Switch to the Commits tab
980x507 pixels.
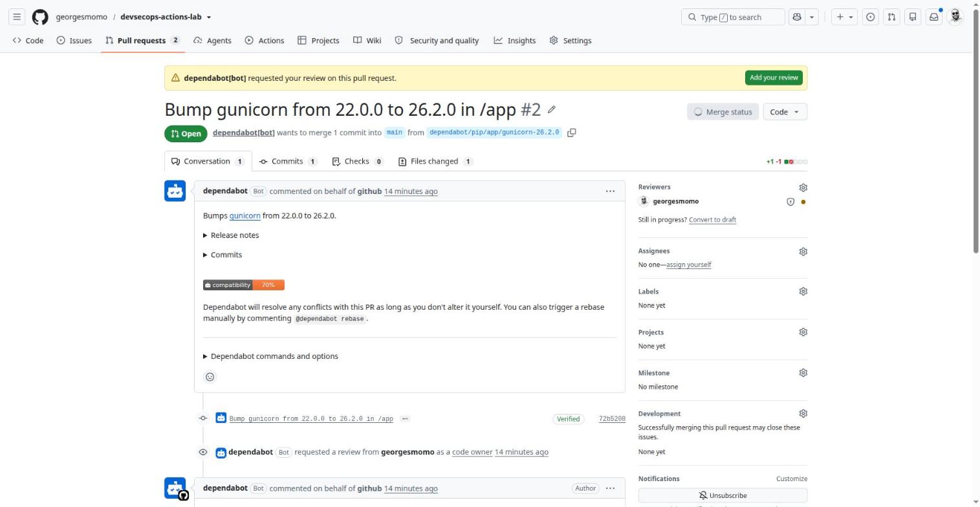tap(288, 161)
